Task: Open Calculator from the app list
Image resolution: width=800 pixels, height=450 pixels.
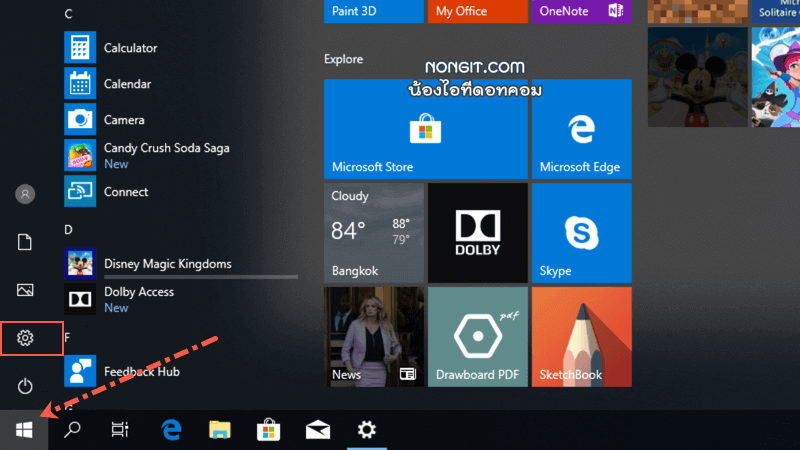Action: tap(181, 47)
